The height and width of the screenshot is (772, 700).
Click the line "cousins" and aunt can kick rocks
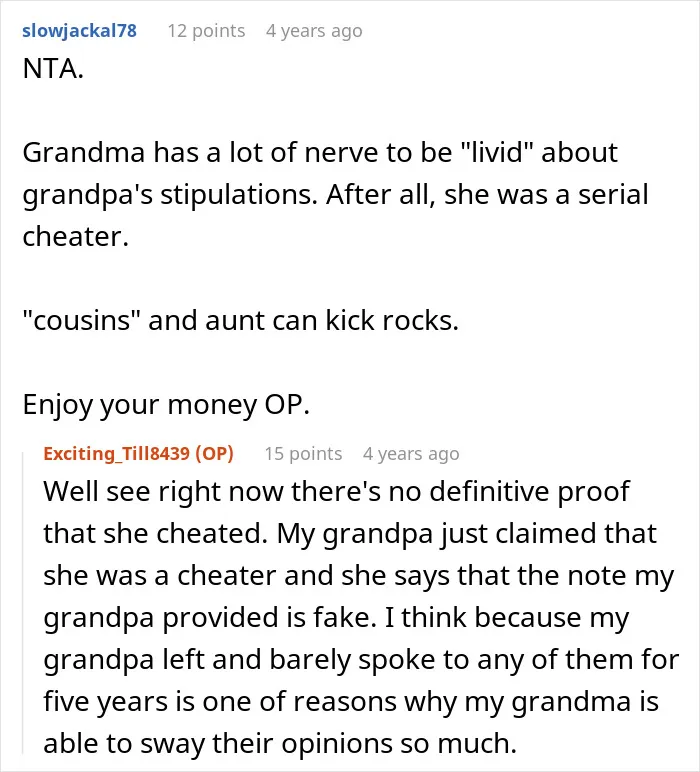[x=241, y=321]
